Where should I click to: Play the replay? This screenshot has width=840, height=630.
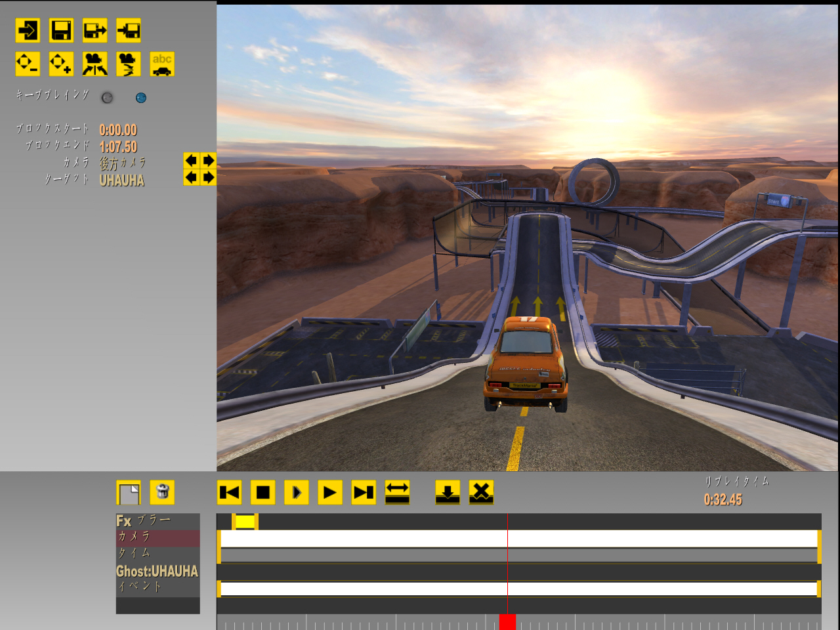[330, 492]
